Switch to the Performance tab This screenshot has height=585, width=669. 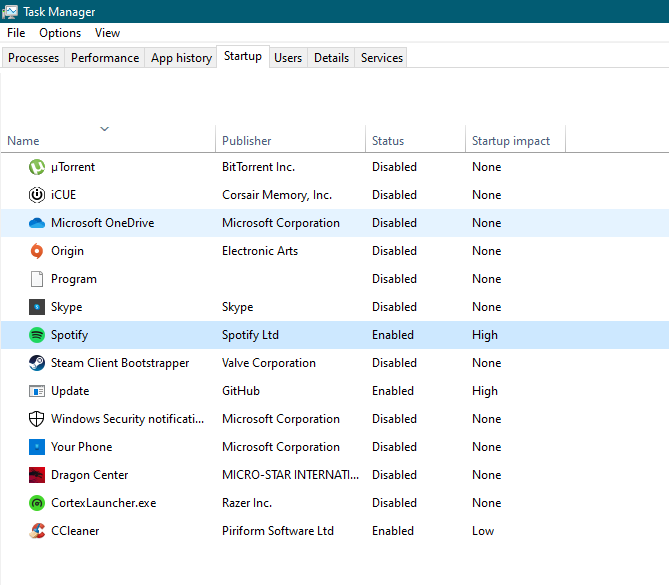point(105,58)
